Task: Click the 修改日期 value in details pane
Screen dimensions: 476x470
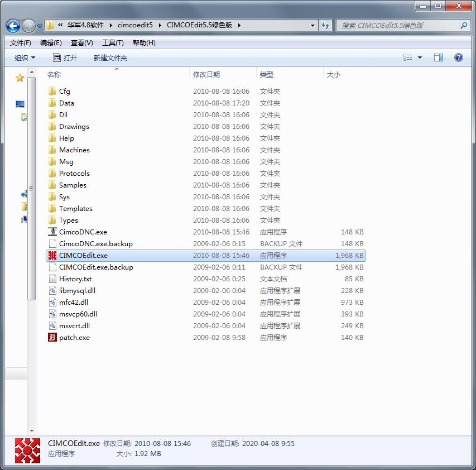Action: click(x=162, y=444)
